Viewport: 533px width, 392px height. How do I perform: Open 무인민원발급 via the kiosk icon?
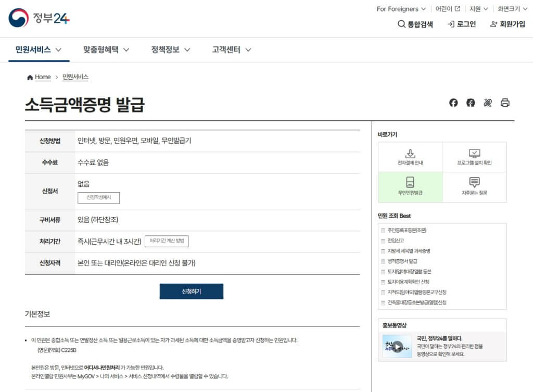tap(409, 187)
